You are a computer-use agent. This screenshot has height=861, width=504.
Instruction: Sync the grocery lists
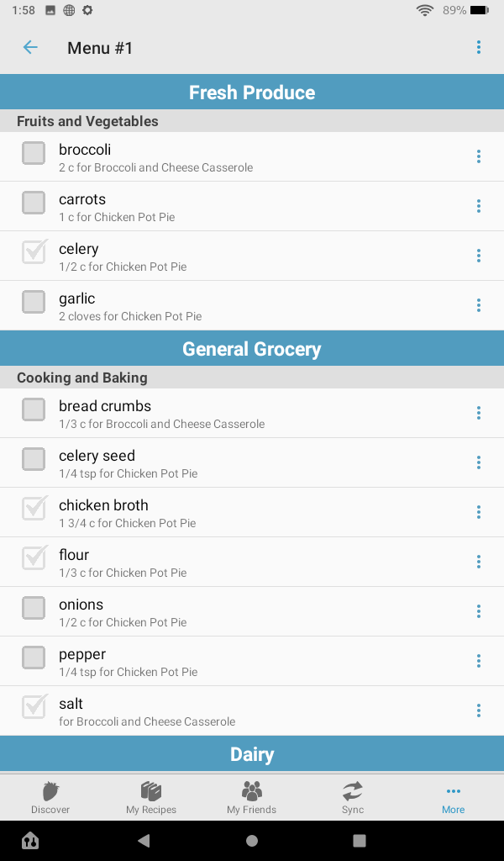(x=352, y=797)
